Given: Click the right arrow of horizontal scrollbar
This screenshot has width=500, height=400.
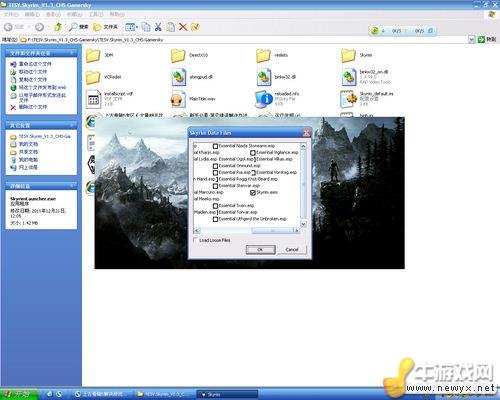Looking at the screenshot, I should tap(296, 230).
